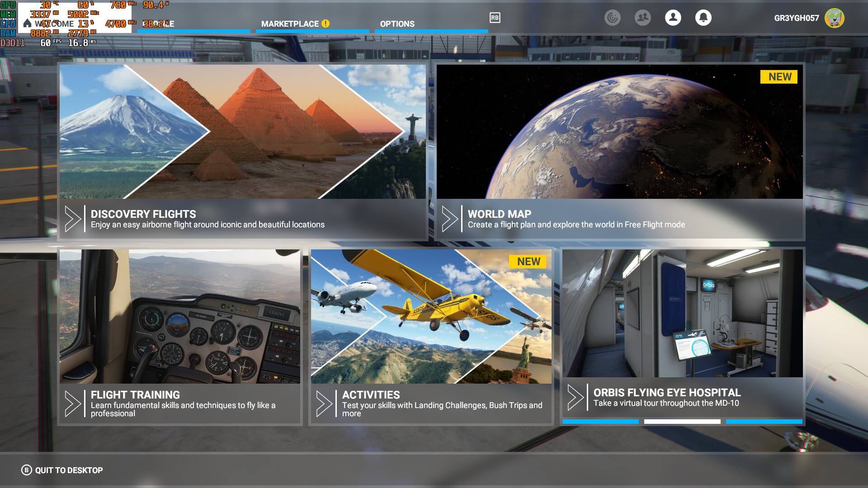The width and height of the screenshot is (868, 488).
Task: Click the GR3YGH057 avatar picture
Action: tap(834, 18)
